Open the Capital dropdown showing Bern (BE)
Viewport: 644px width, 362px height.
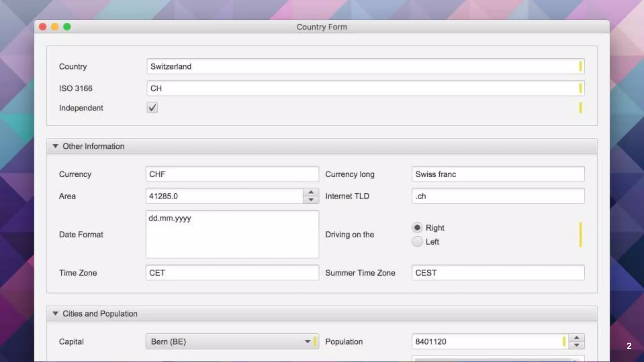tap(231, 342)
